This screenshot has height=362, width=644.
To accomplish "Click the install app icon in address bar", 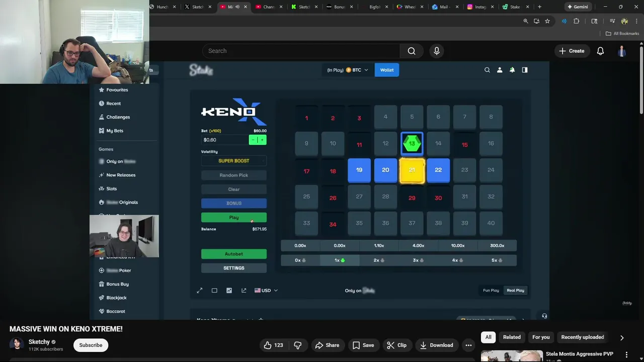I will coord(536,21).
